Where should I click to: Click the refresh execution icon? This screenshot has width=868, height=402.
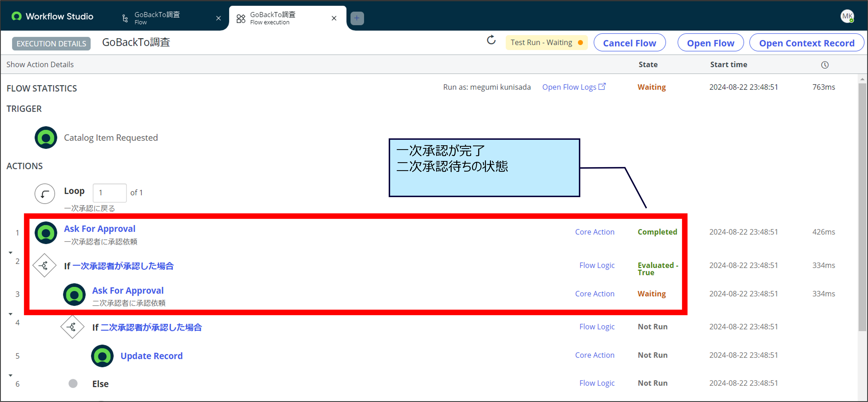coord(491,40)
